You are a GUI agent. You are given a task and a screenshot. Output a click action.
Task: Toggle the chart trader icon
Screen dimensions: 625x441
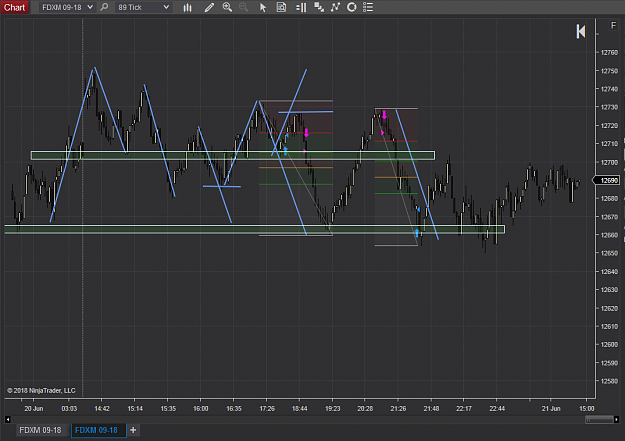click(301, 7)
